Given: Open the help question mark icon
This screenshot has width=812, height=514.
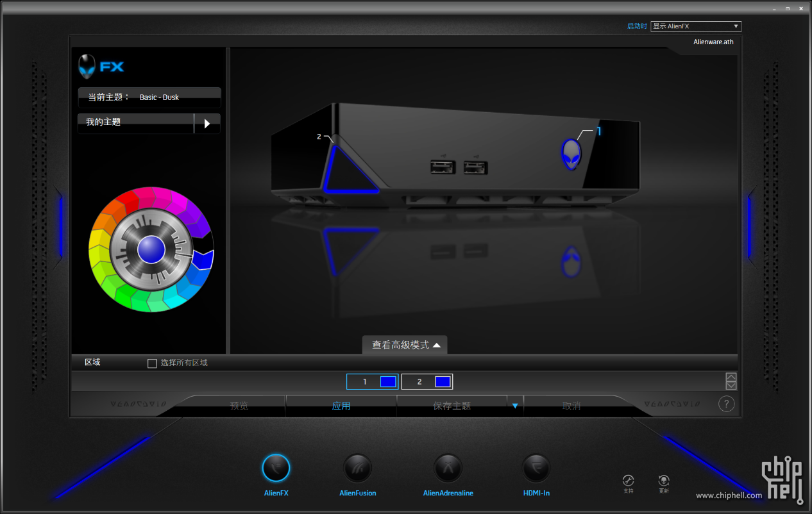Looking at the screenshot, I should tap(726, 404).
